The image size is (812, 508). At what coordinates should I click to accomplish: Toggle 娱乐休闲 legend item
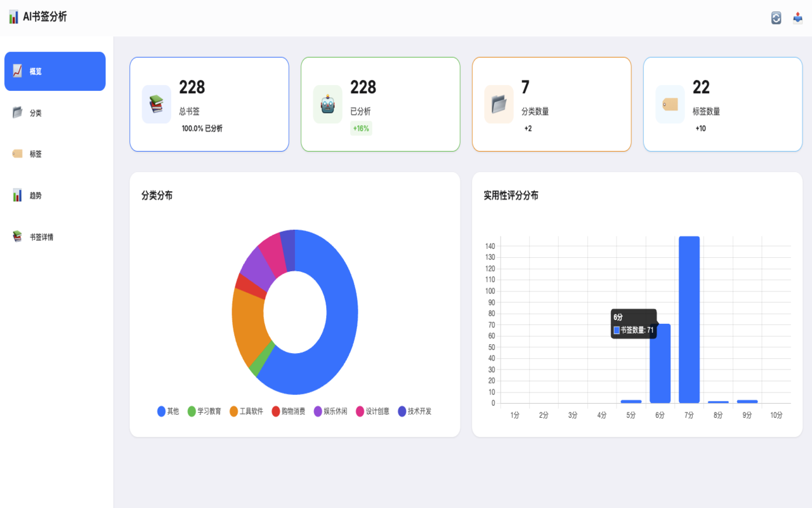pos(331,411)
